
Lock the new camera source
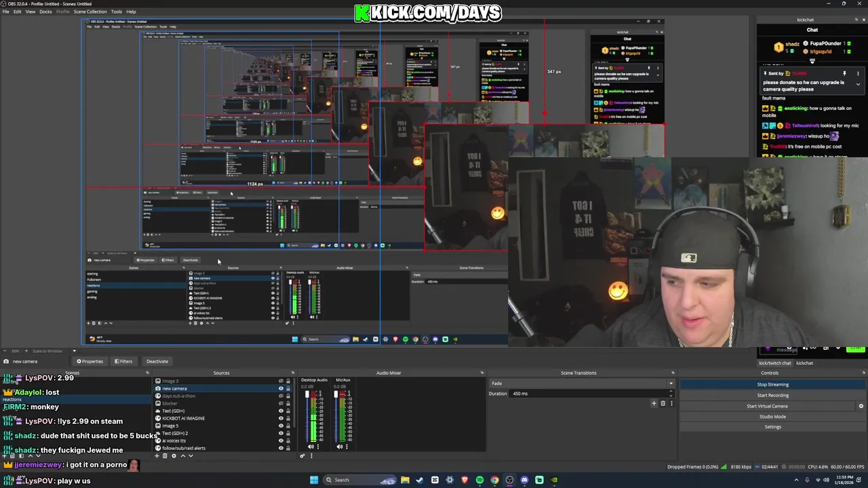[x=288, y=388]
